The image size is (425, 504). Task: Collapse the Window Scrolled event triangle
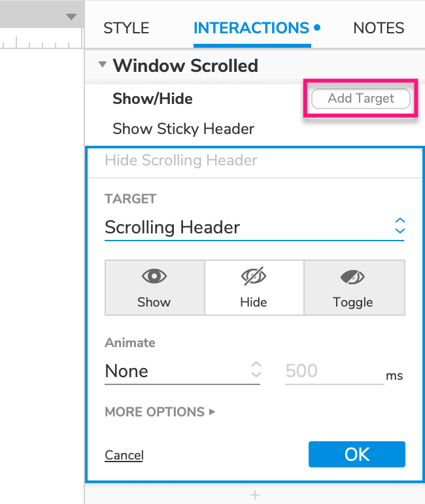pyautogui.click(x=102, y=65)
